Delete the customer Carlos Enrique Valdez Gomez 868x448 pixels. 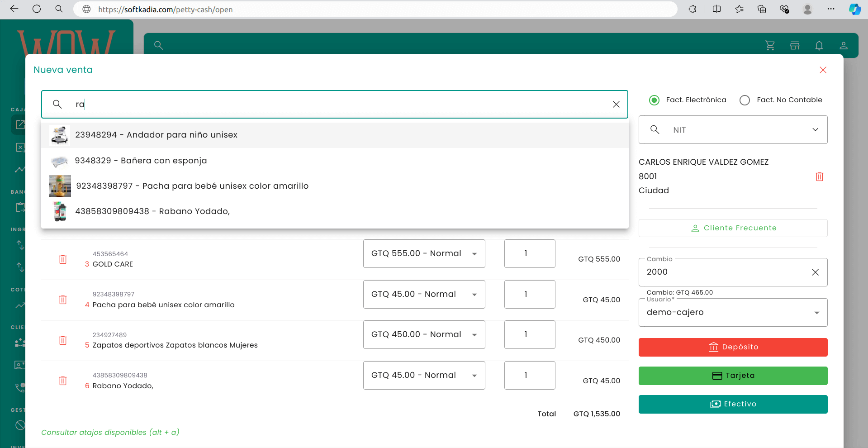click(819, 176)
